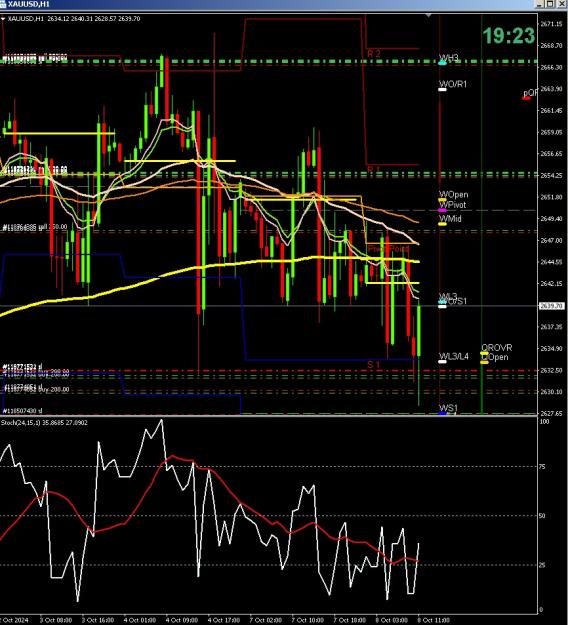The image size is (568, 625).
Task: Select the blue WS1 level marker
Action: point(442,413)
